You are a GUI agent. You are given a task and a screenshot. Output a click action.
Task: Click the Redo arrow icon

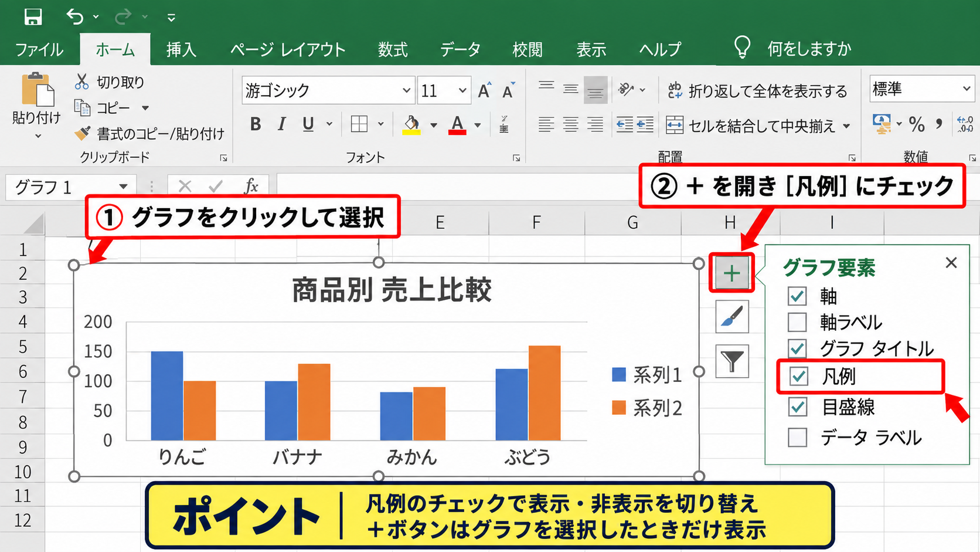[x=123, y=17]
